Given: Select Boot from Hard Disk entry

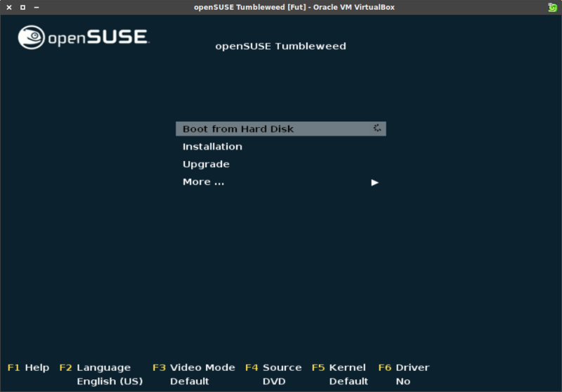Looking at the screenshot, I should coord(280,129).
